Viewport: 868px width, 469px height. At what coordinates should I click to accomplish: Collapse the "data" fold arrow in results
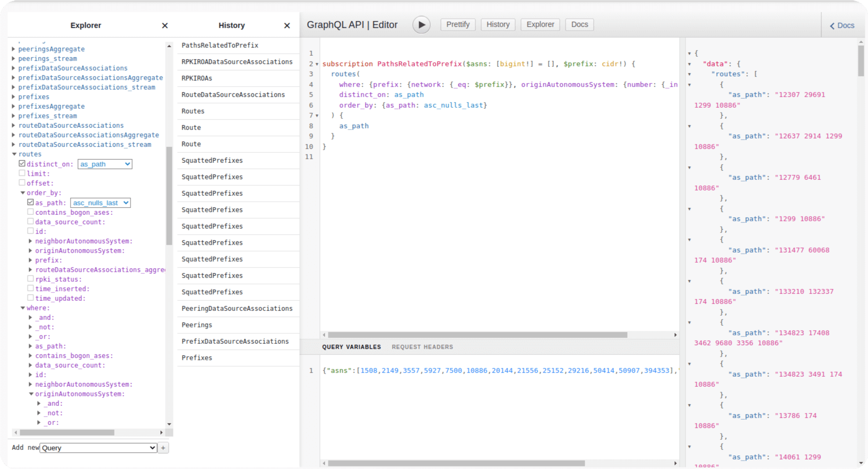point(690,64)
